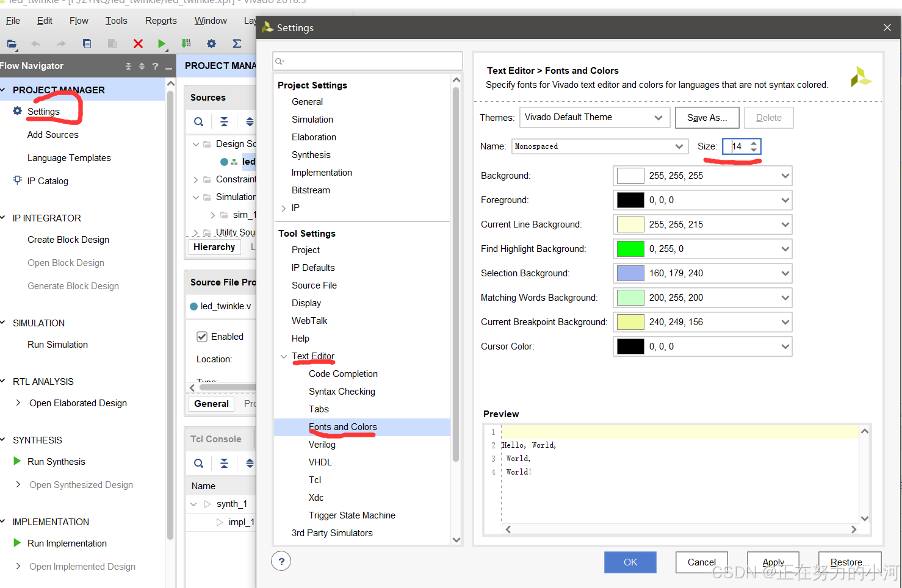Click the Run Synthesis green arrow
Image resolution: width=902 pixels, height=588 pixels.
17,461
